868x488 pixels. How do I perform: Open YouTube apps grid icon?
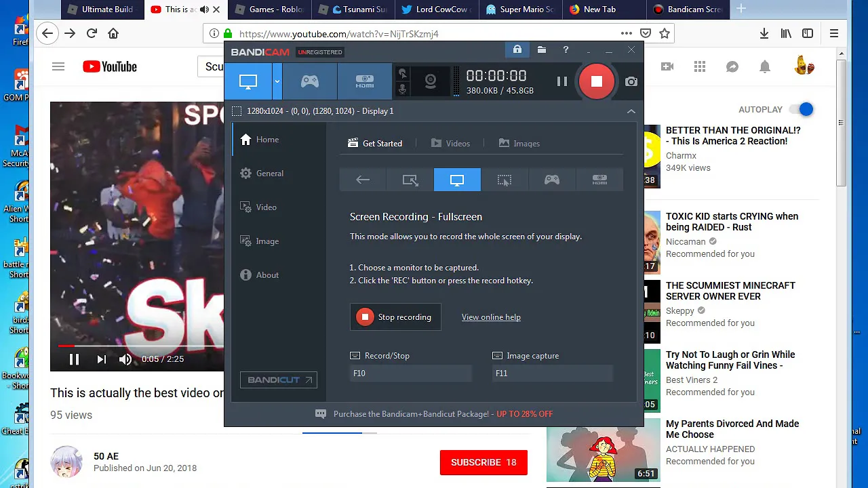click(x=700, y=66)
